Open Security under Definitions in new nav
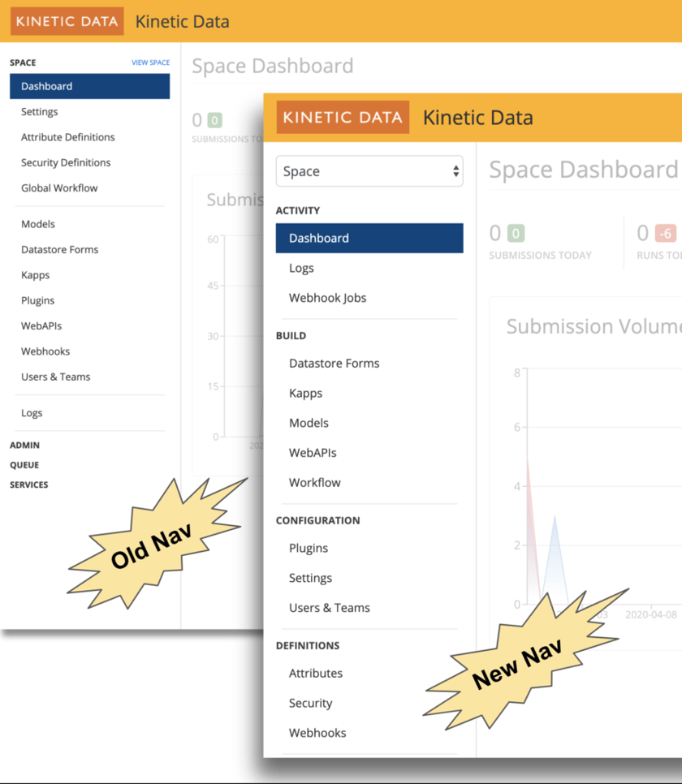 click(310, 703)
